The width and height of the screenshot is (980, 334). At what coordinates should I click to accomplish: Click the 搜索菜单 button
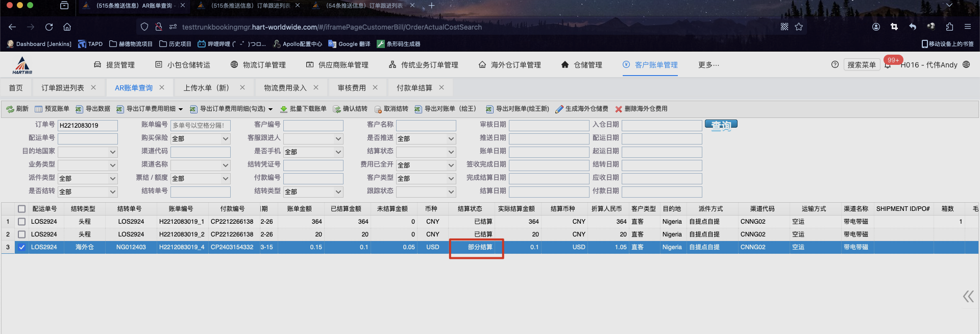(x=862, y=65)
